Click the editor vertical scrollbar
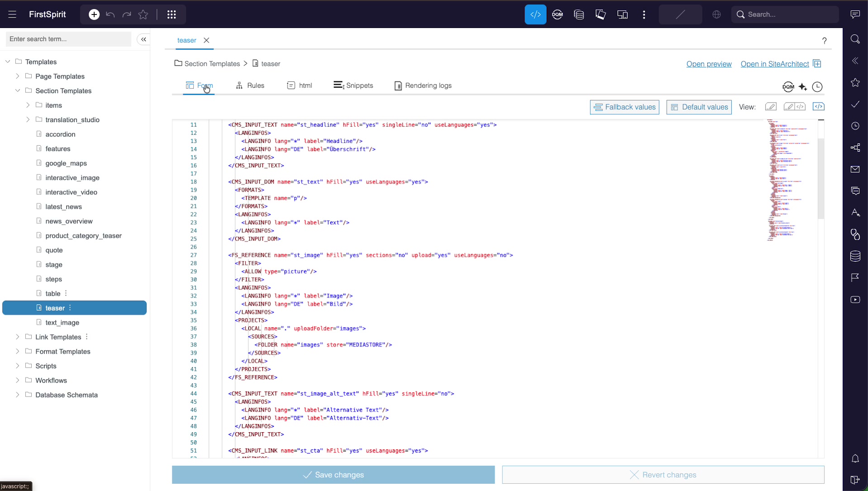The width and height of the screenshot is (868, 491). coord(821,179)
